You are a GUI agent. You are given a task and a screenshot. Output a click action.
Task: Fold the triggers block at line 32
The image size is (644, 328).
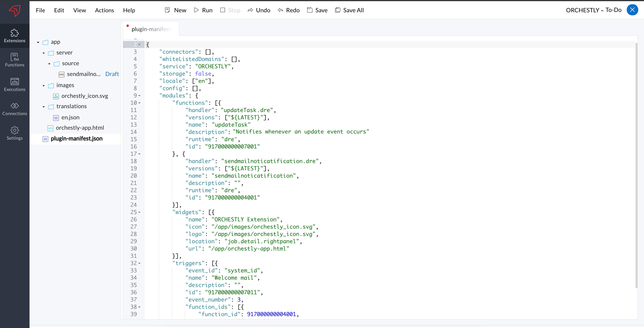pyautogui.click(x=140, y=263)
